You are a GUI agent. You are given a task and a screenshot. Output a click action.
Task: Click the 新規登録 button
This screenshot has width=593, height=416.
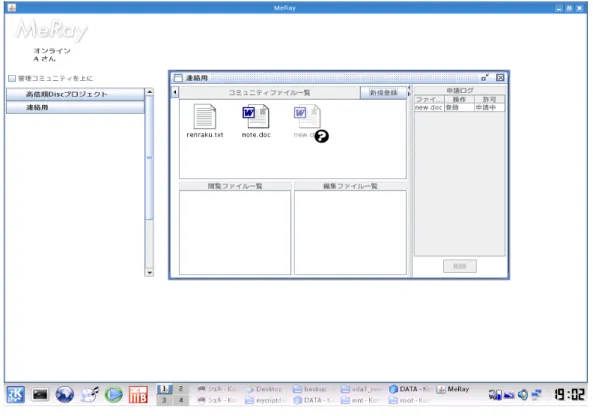(383, 93)
